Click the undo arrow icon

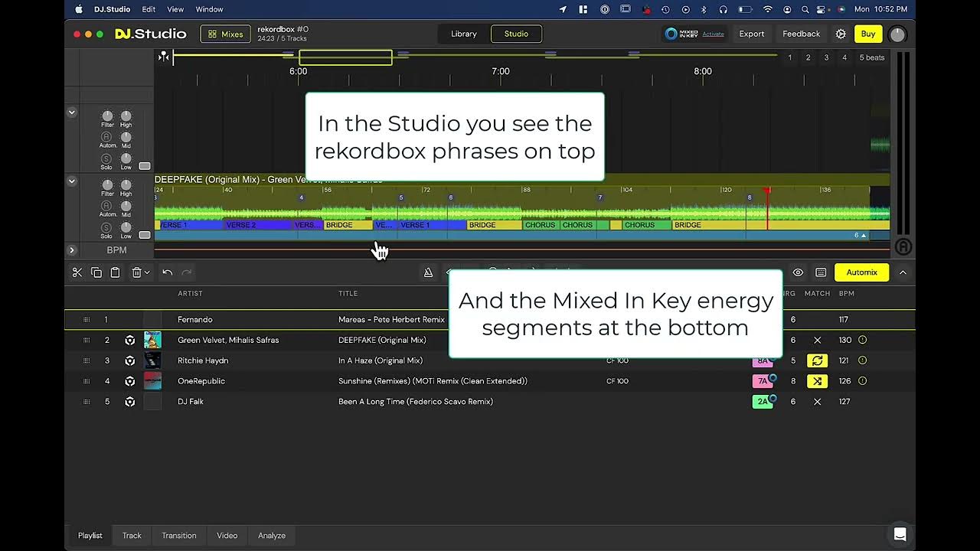tap(167, 272)
